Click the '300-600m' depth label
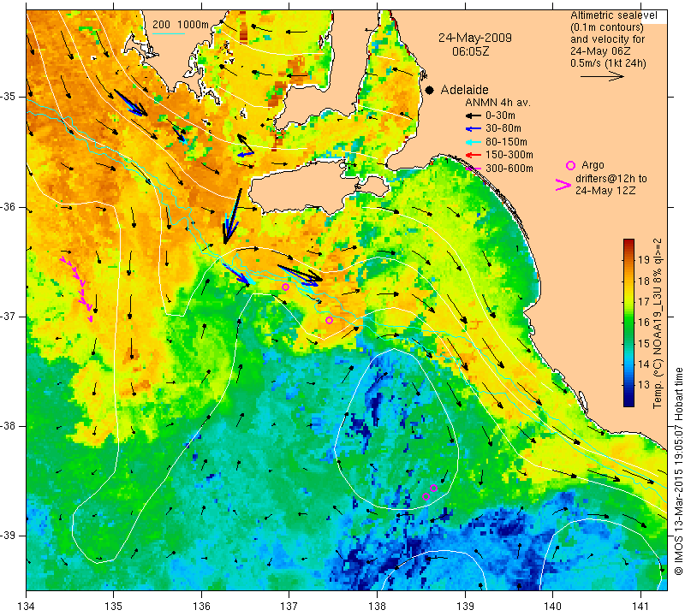The image size is (685, 616). pos(509,168)
